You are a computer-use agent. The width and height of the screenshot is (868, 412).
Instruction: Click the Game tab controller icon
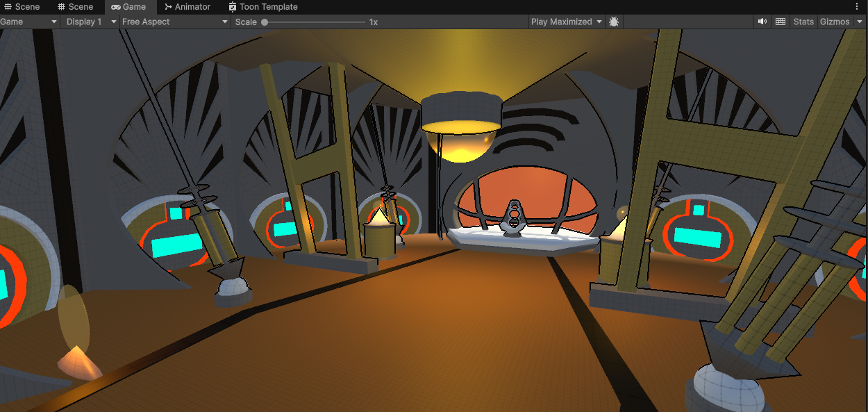coord(116,7)
